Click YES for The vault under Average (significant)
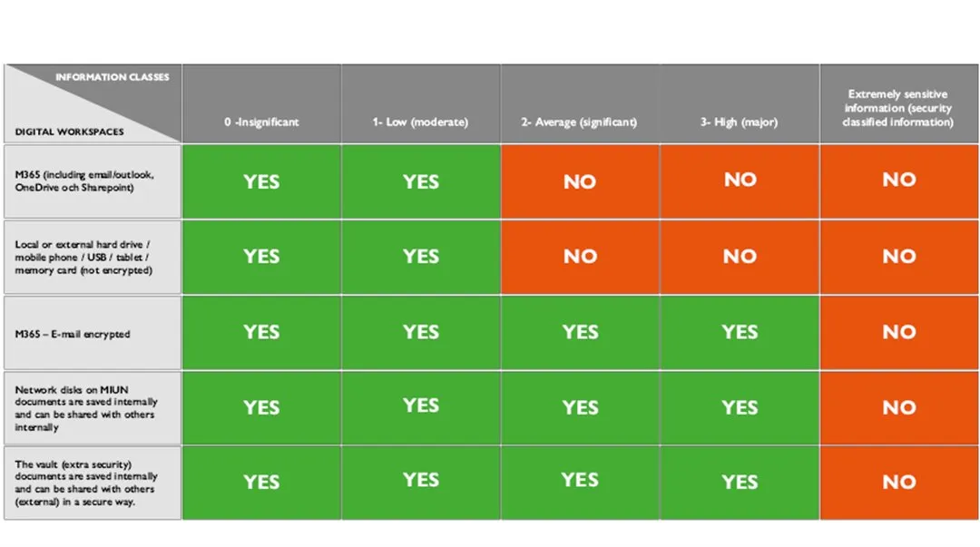 pyautogui.click(x=580, y=481)
